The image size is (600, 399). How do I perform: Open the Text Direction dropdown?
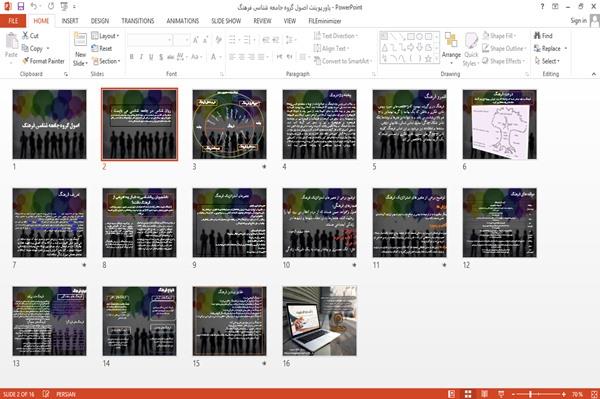coord(336,36)
